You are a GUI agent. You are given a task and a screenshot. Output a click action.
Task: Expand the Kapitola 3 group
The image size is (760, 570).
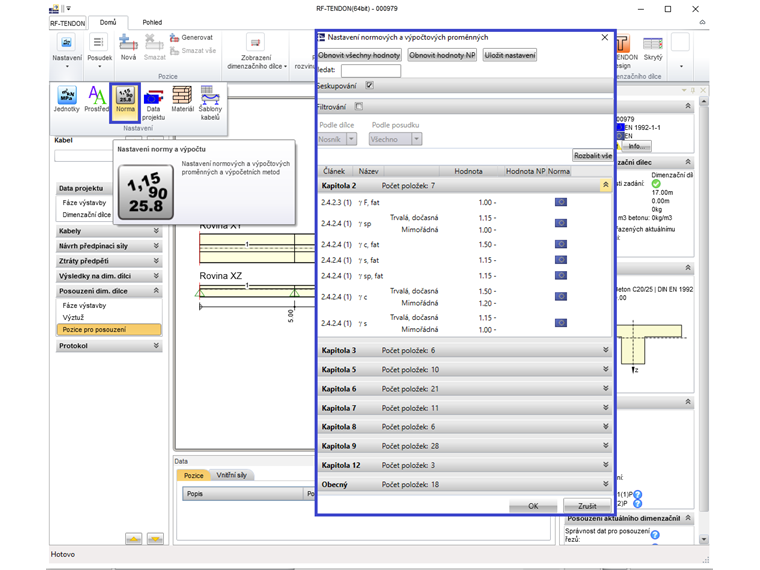605,350
